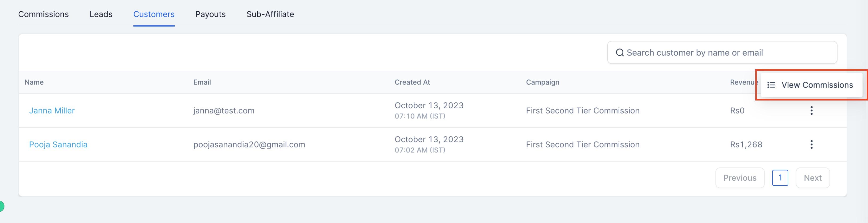Click the Name column header
The width and height of the screenshot is (868, 223).
point(34,82)
